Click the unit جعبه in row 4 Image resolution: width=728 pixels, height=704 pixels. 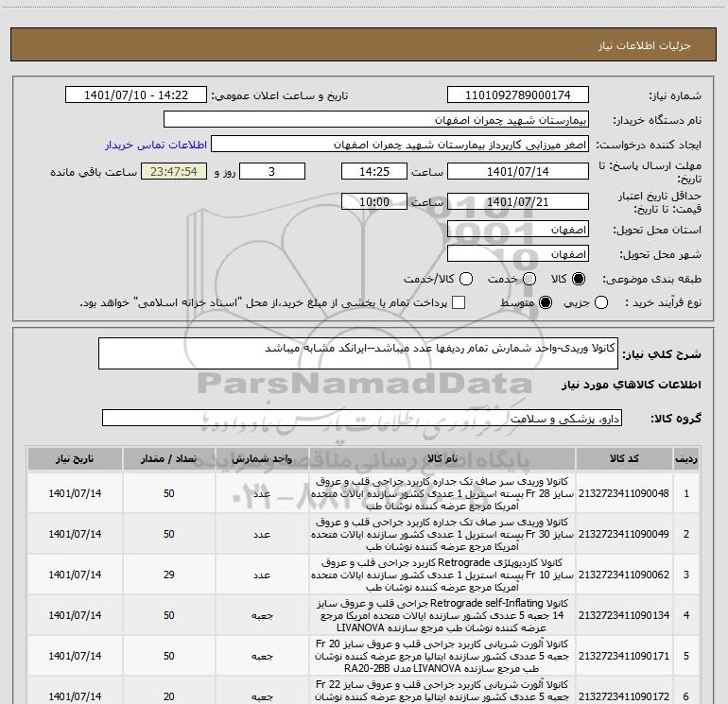(x=262, y=616)
